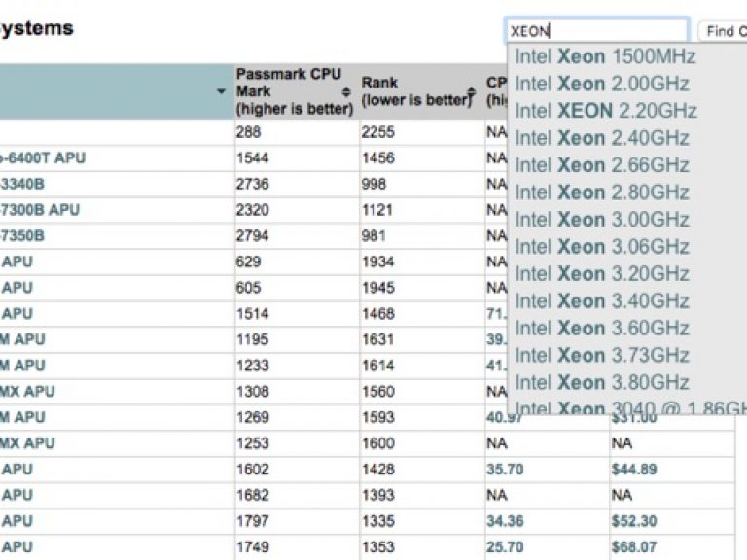Image resolution: width=747 pixels, height=560 pixels.
Task: Click the CPU mark value 2736
Action: (253, 184)
